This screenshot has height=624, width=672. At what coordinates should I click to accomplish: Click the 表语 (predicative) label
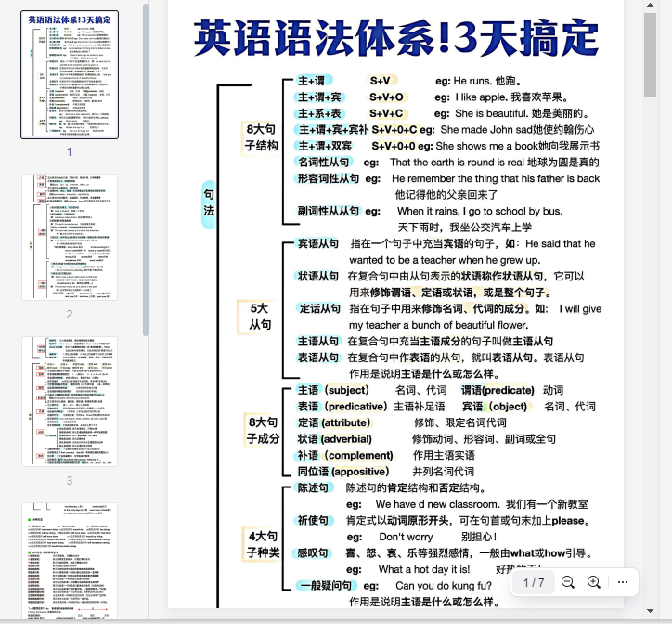(x=342, y=407)
